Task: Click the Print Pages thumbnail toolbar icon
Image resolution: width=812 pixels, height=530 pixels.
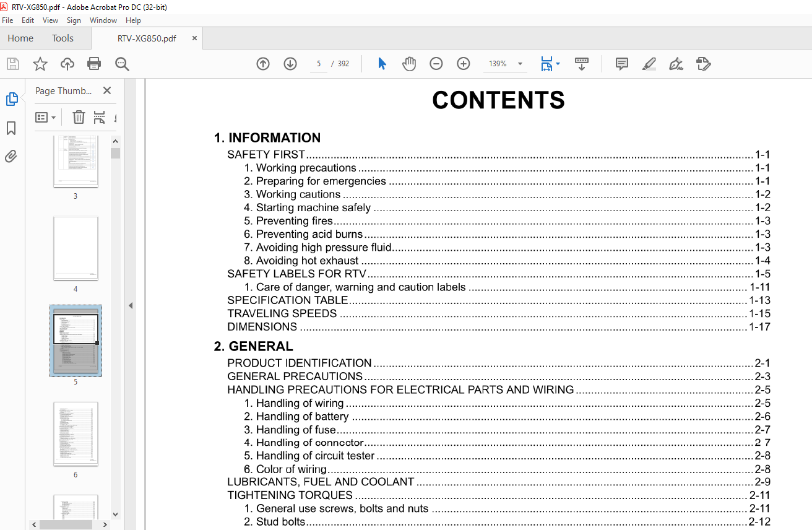Action: pyautogui.click(x=99, y=117)
